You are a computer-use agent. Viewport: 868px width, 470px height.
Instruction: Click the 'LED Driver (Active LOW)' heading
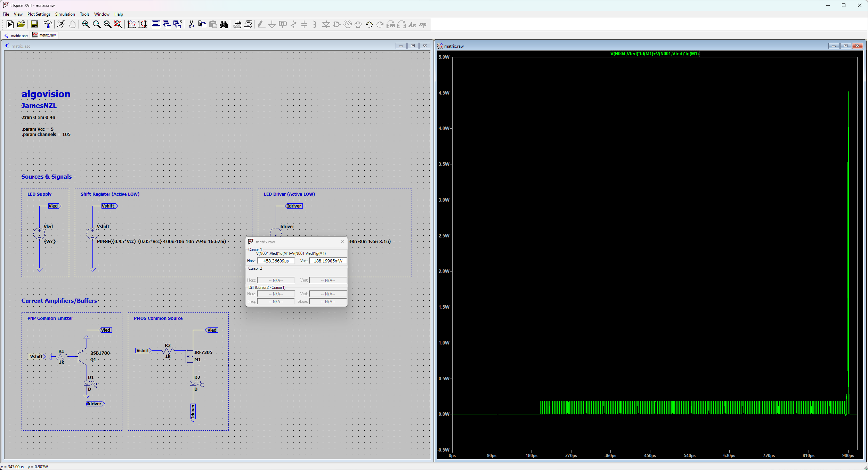(x=289, y=194)
